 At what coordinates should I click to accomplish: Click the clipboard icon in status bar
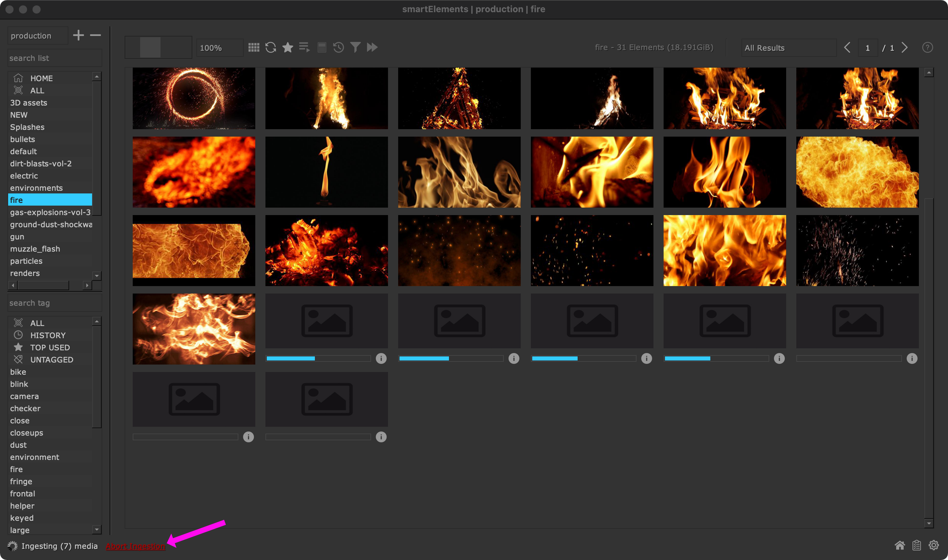point(917,545)
